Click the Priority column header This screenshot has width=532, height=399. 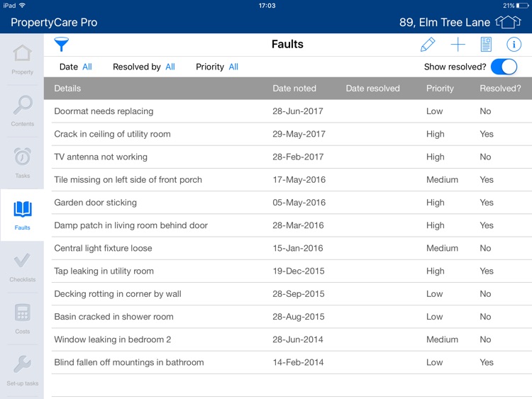(440, 89)
